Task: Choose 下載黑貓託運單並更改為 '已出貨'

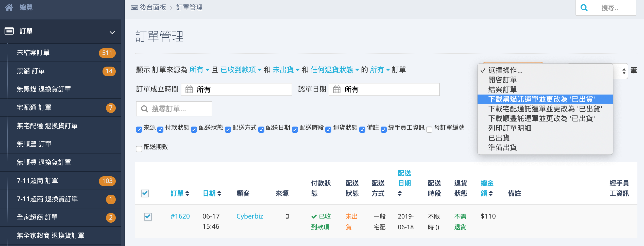Action: pyautogui.click(x=545, y=99)
